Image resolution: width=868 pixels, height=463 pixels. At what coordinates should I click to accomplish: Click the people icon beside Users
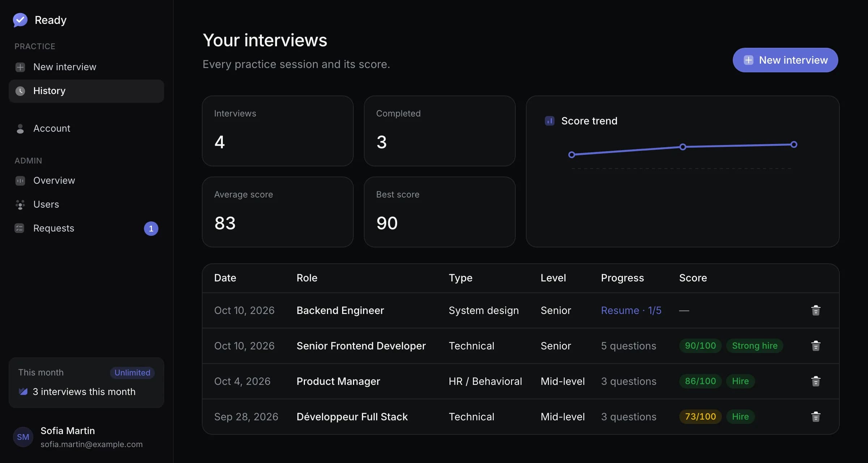click(x=20, y=204)
